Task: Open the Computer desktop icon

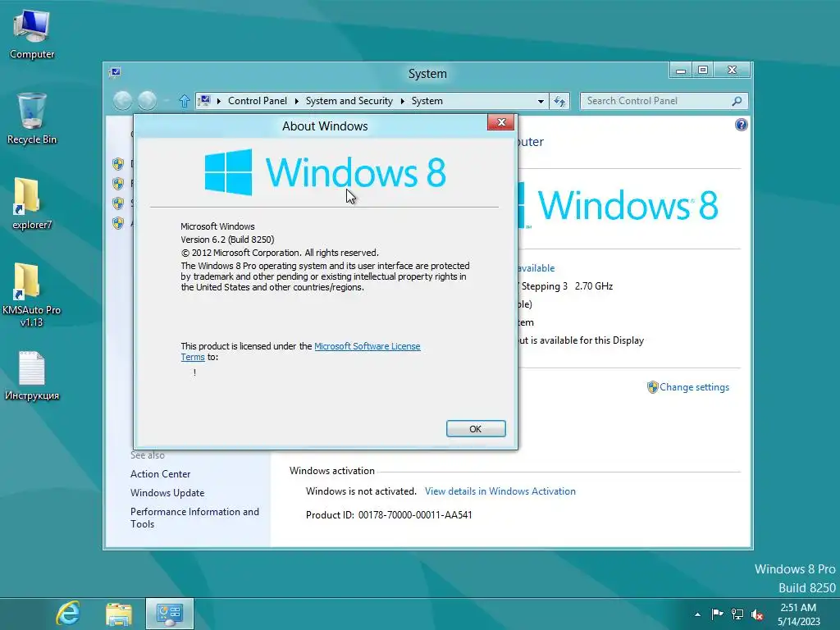Action: tap(32, 34)
